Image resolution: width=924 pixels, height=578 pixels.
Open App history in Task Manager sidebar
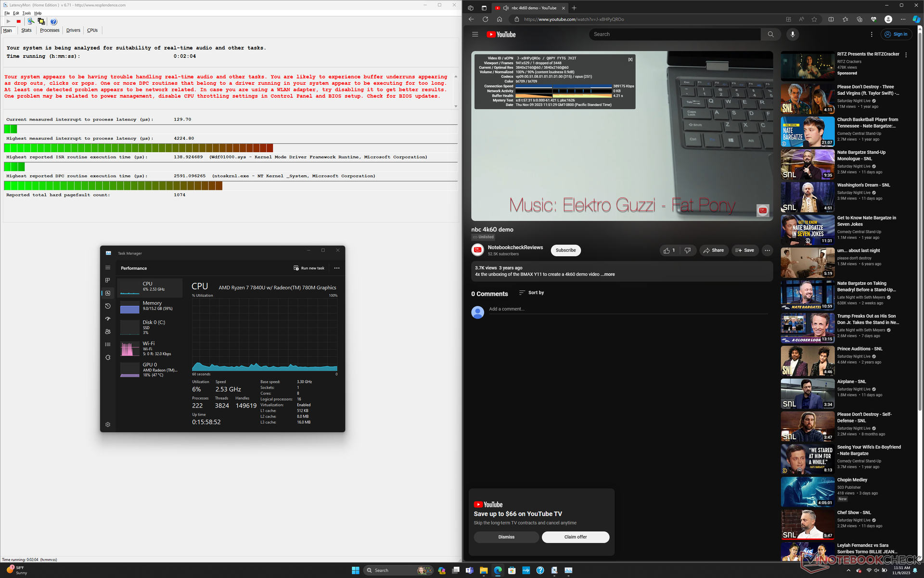point(108,306)
